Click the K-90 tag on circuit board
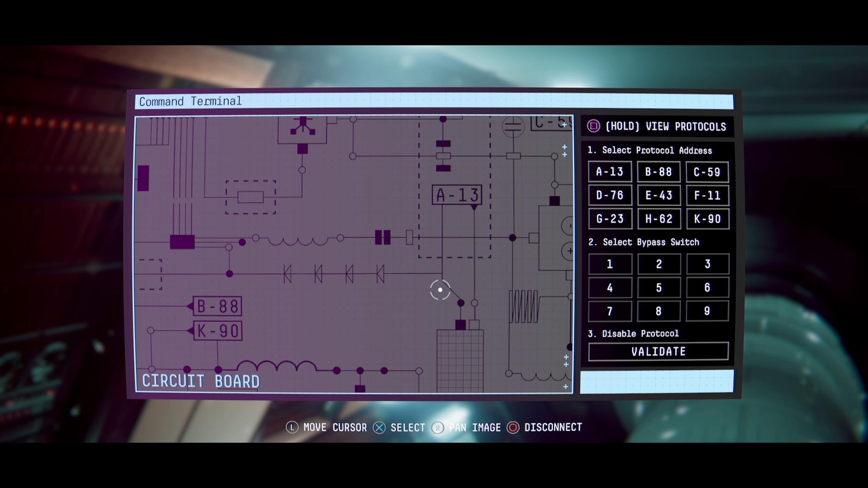Screen dimensions: 868x488 tap(217, 331)
